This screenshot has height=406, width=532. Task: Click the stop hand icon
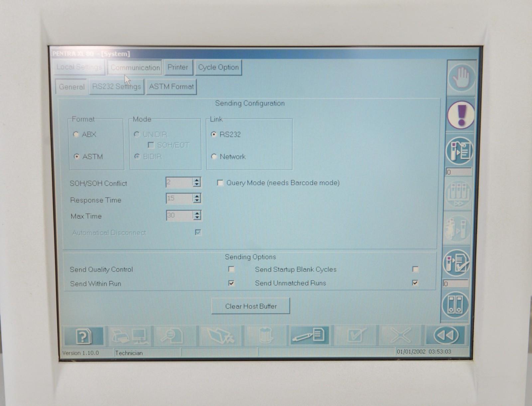pos(462,78)
